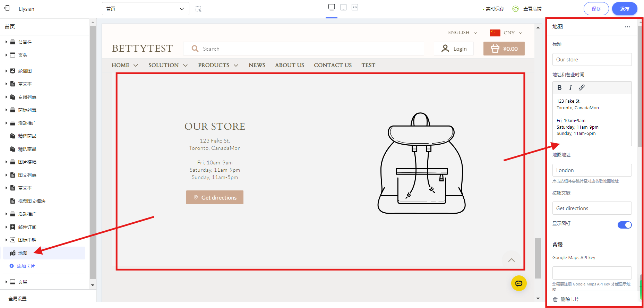Click the 发布 publish button
The image size is (644, 308).
tap(624, 9)
